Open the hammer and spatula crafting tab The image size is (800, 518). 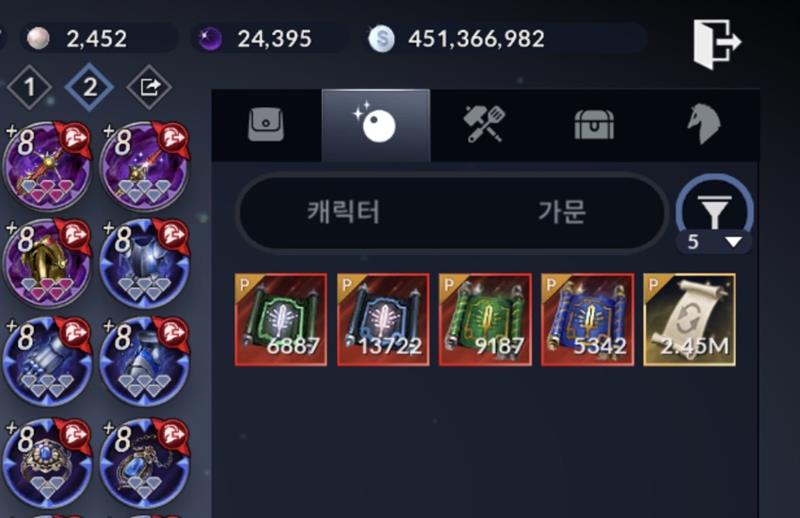tap(484, 125)
